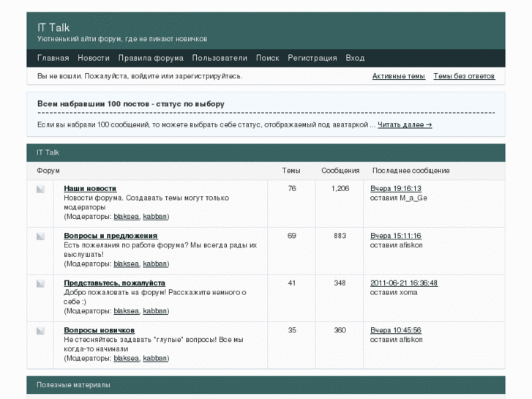Click topic count 41

tap(292, 283)
